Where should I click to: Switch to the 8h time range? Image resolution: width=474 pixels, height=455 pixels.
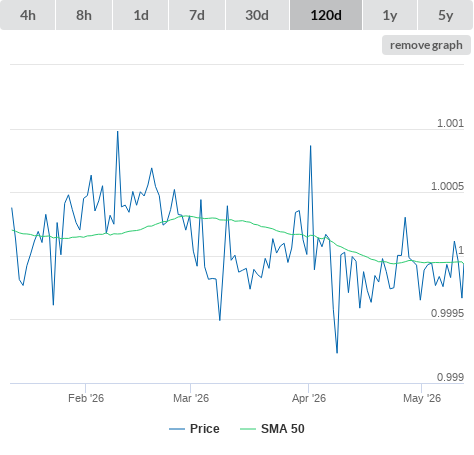[x=84, y=15]
